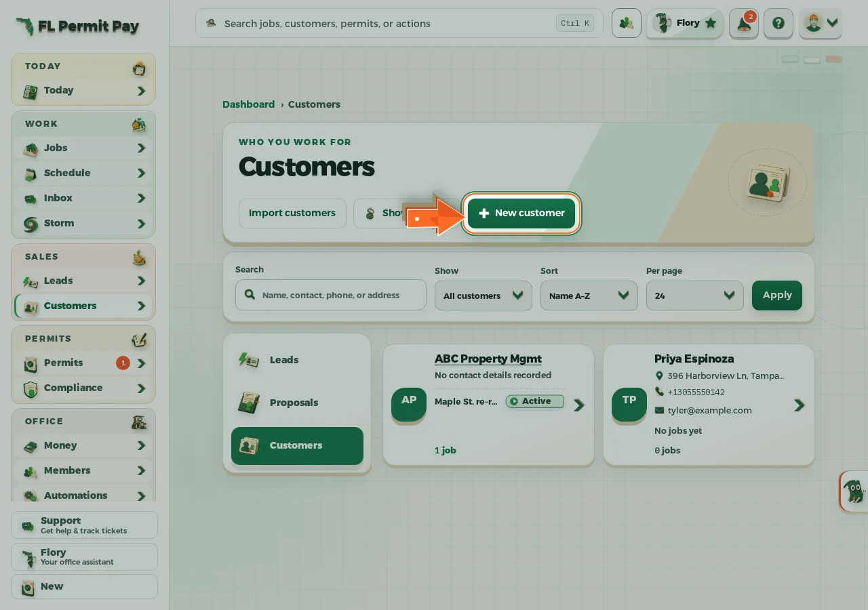Click the help question mark icon
The height and width of the screenshot is (610, 868).
778,23
